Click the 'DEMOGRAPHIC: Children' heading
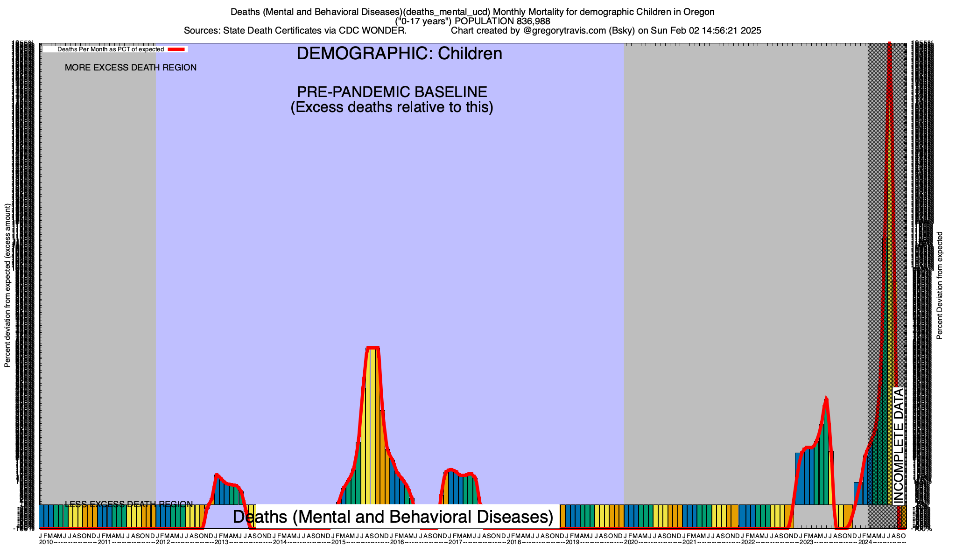This screenshot has height=560, width=956. click(x=399, y=54)
